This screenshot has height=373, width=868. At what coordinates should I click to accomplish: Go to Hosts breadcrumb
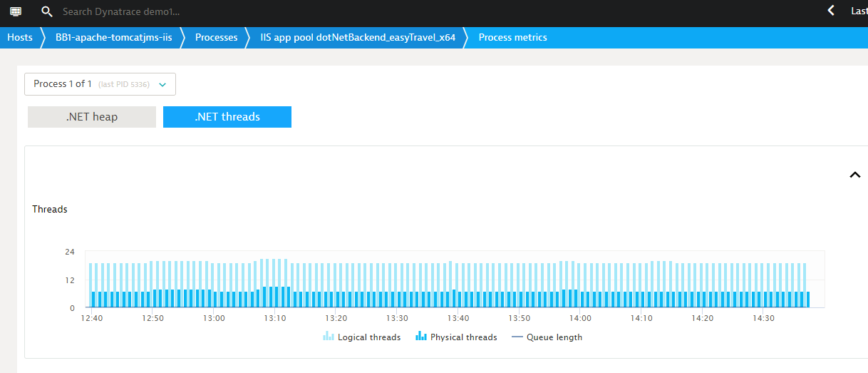20,38
